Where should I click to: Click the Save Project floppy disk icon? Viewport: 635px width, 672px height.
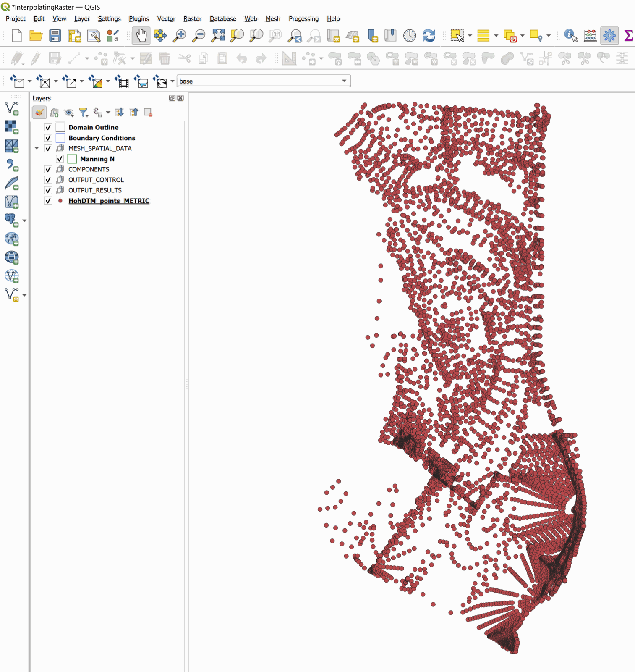55,36
